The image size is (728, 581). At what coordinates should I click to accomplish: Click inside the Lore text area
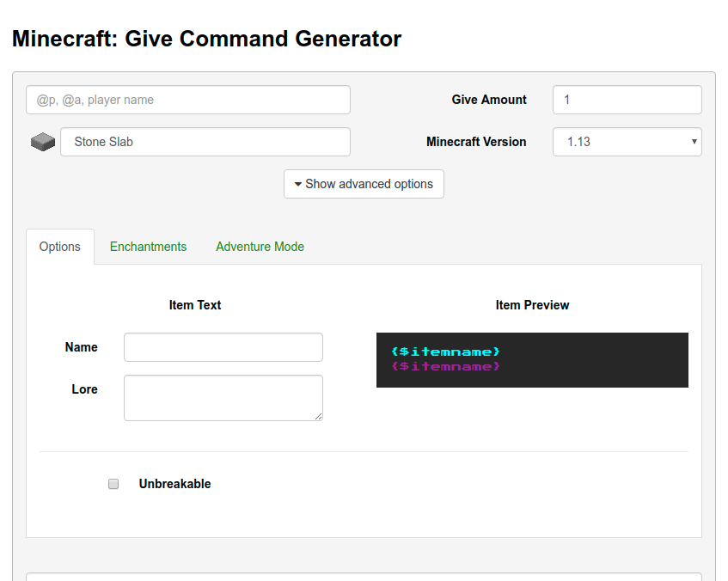tap(223, 397)
